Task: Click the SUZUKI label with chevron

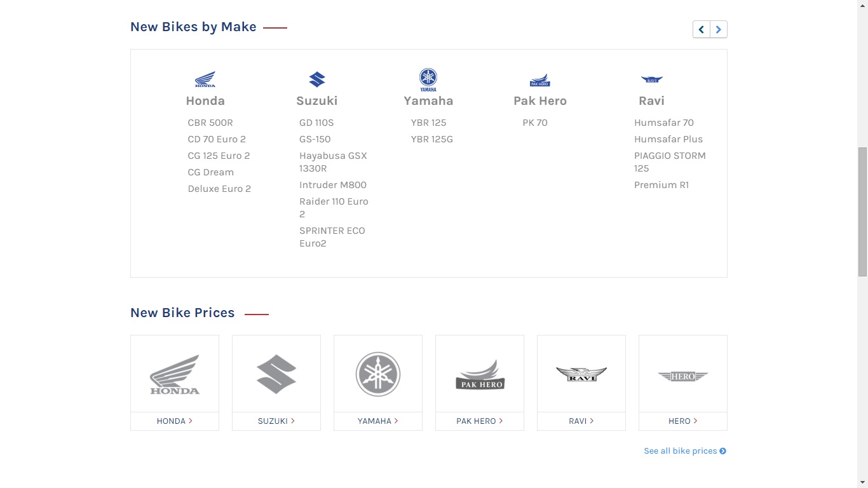Action: [276, 421]
